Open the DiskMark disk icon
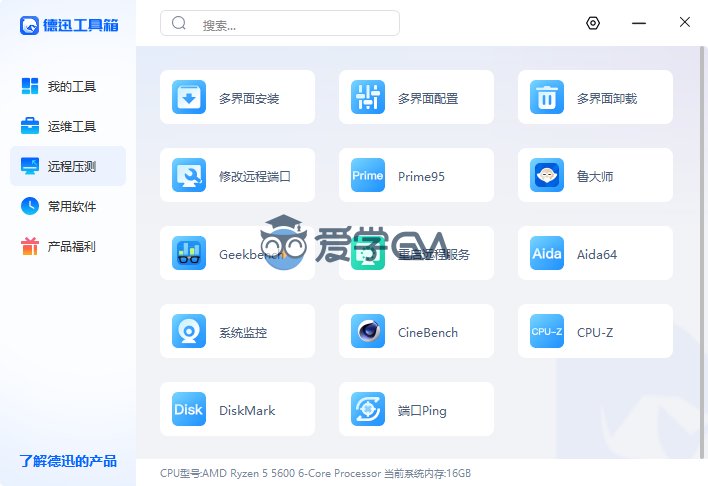The width and height of the screenshot is (708, 486). pyautogui.click(x=188, y=410)
